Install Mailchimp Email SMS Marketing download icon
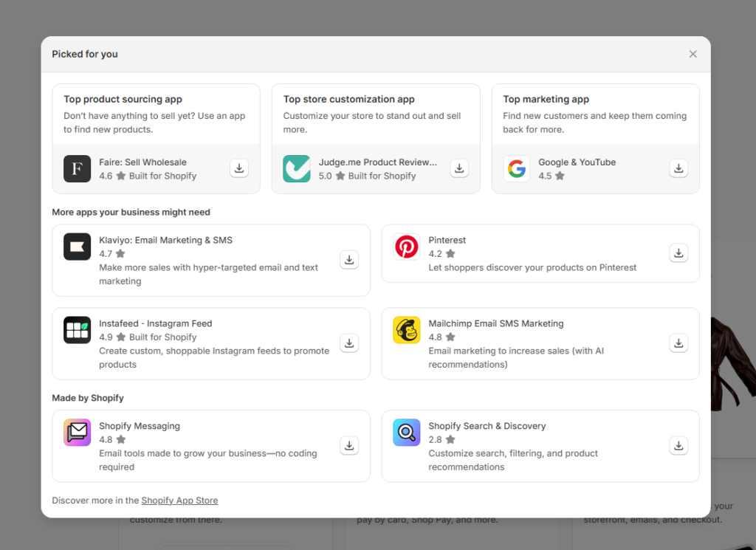The image size is (756, 550). pos(678,343)
